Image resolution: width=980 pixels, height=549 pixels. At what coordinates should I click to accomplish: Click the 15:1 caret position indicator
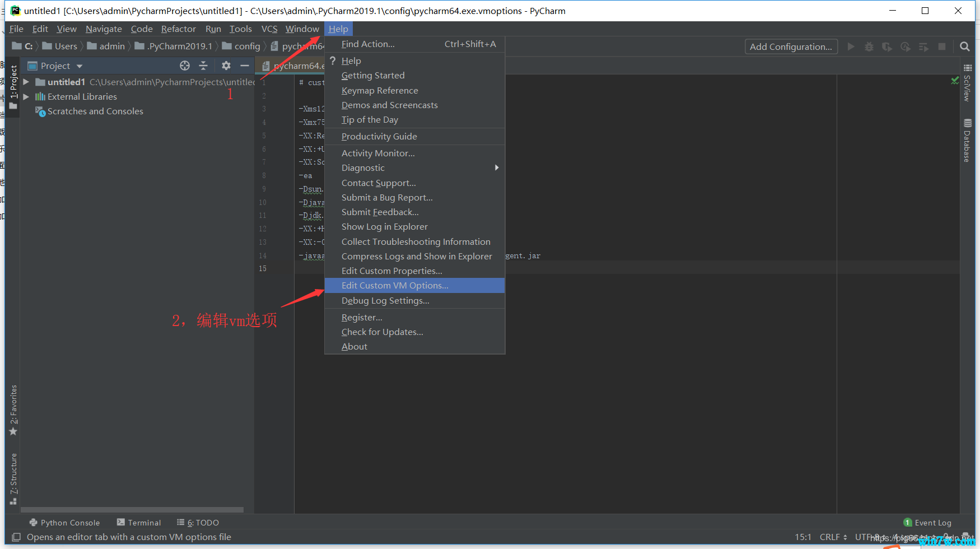(x=802, y=537)
